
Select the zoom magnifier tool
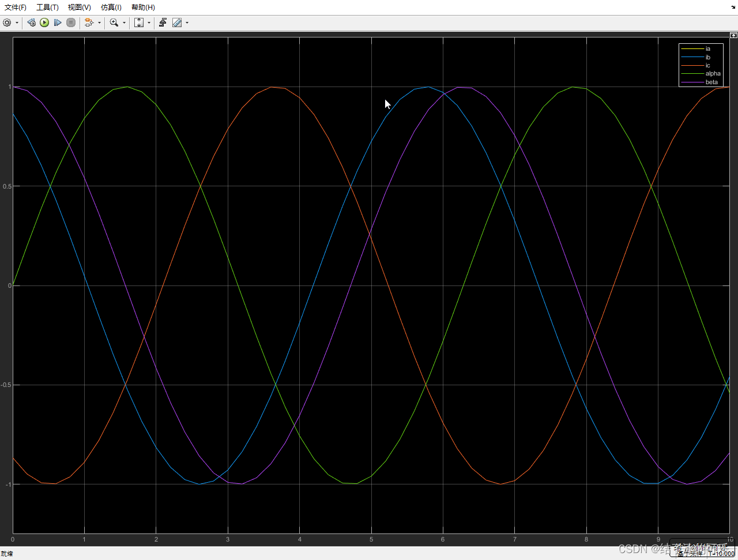pyautogui.click(x=114, y=22)
